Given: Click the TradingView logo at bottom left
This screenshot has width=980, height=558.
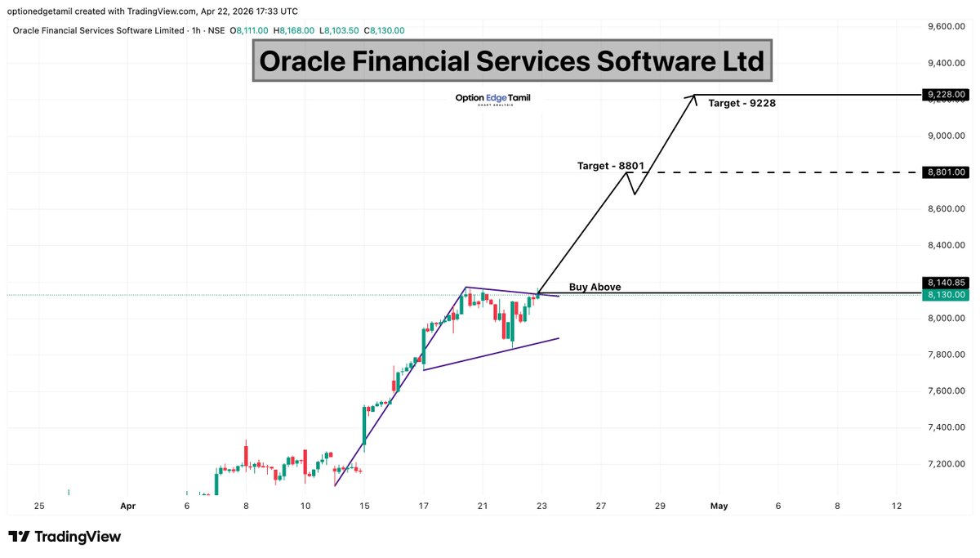Looking at the screenshot, I should (63, 537).
